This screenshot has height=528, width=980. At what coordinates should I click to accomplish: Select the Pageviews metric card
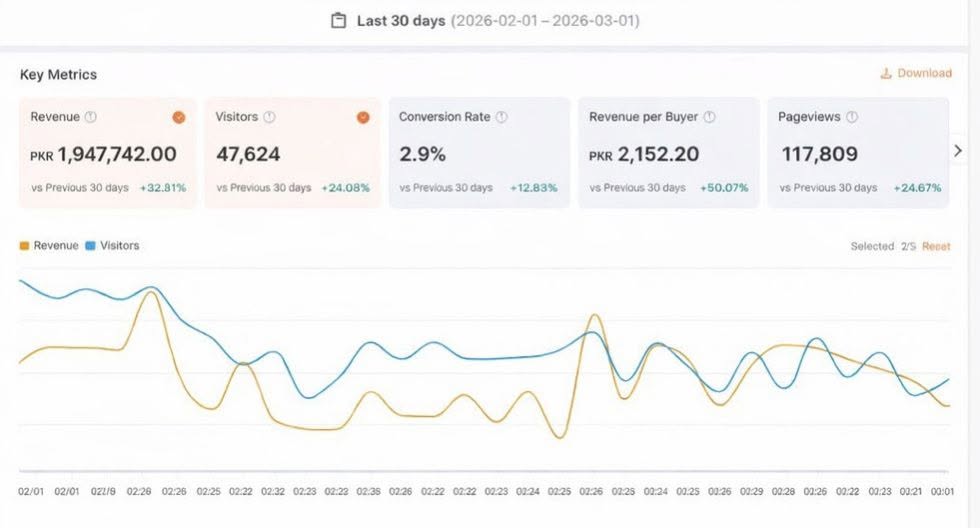tap(858, 152)
